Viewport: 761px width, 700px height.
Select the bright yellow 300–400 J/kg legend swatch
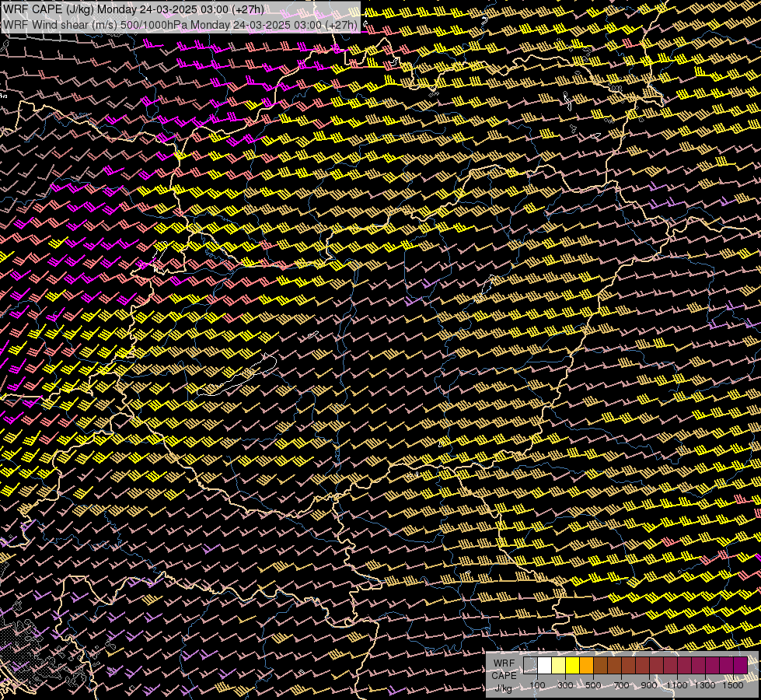572,665
